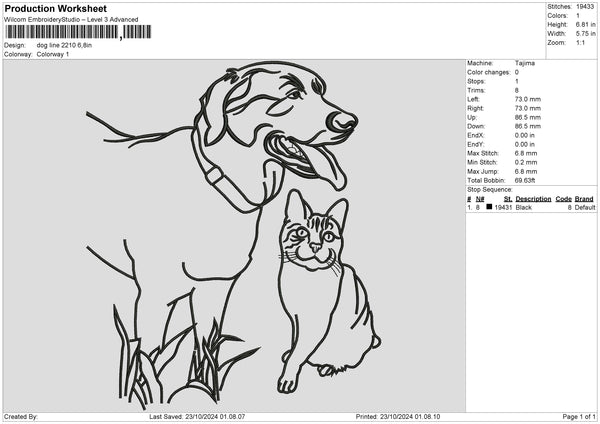Viewport: 600px width, 424px height.
Task: Click the 'Page 1 of 1' footer text
Action: point(579,416)
